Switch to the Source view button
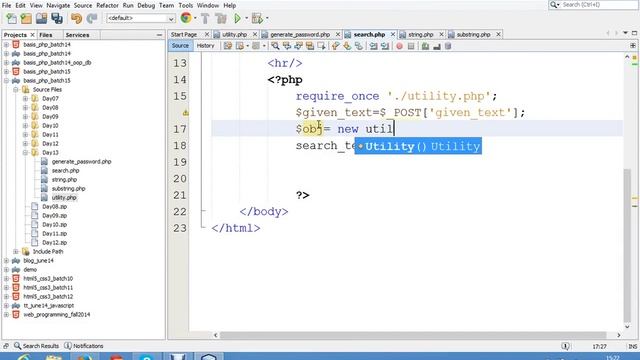Viewport: 640px width, 360px height. pyautogui.click(x=180, y=46)
